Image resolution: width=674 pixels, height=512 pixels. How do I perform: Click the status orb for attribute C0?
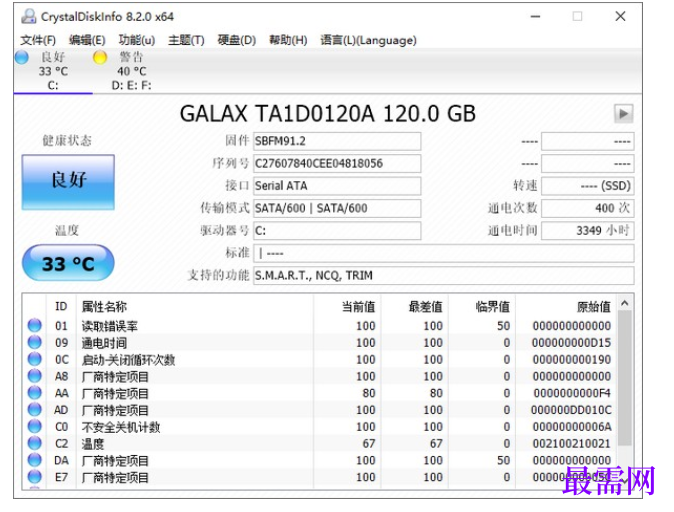pos(34,426)
